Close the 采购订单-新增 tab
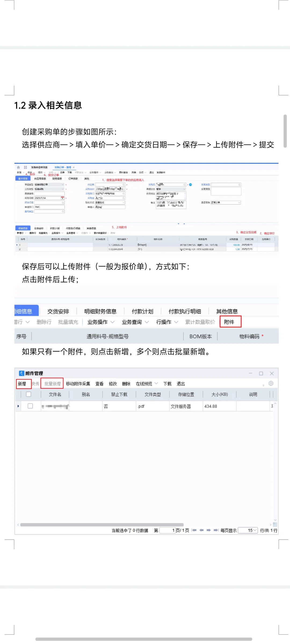 pos(74,167)
